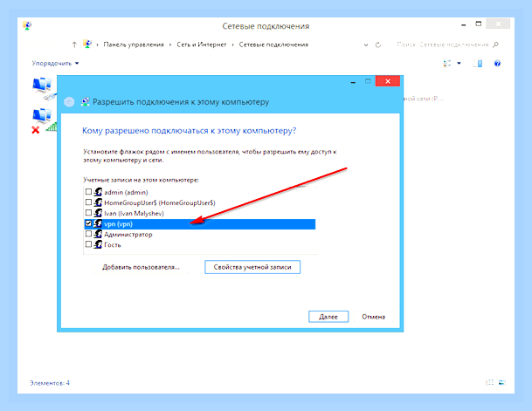Viewport: 532px width, 411px height.
Task: Go to Панель управления breadcrumb item
Action: pos(134,45)
